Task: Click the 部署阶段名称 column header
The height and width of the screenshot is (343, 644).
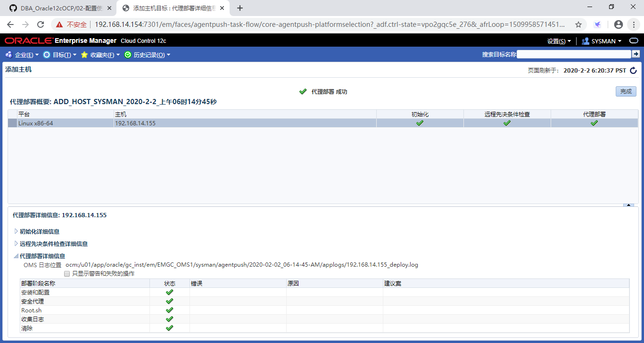Action: [x=85, y=283]
